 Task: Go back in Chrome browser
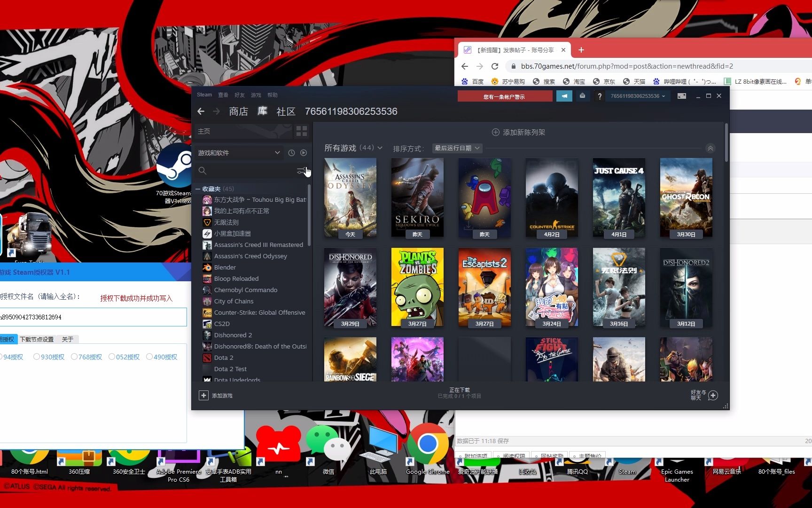[465, 66]
